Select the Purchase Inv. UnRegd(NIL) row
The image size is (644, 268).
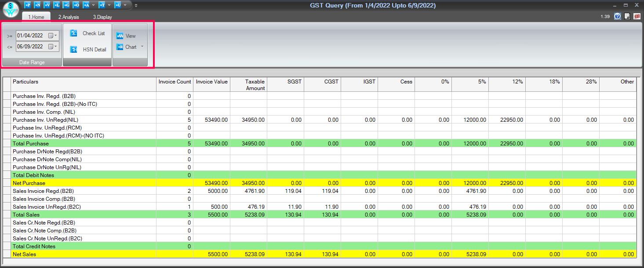320,120
